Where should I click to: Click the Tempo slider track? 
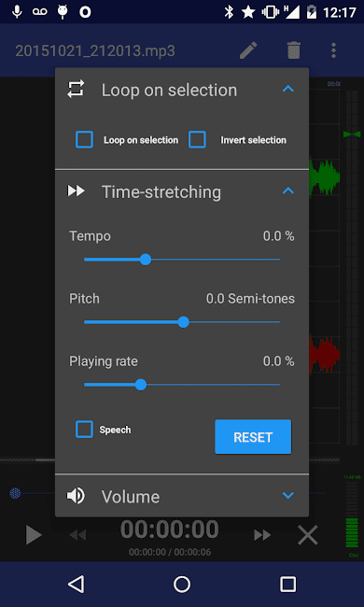tap(182, 260)
